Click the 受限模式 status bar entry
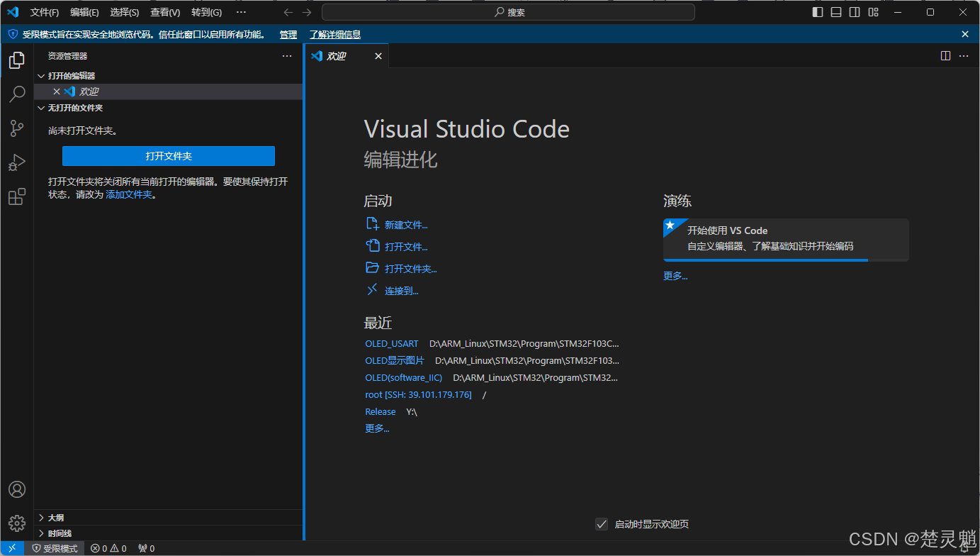This screenshot has height=556, width=980. click(55, 548)
